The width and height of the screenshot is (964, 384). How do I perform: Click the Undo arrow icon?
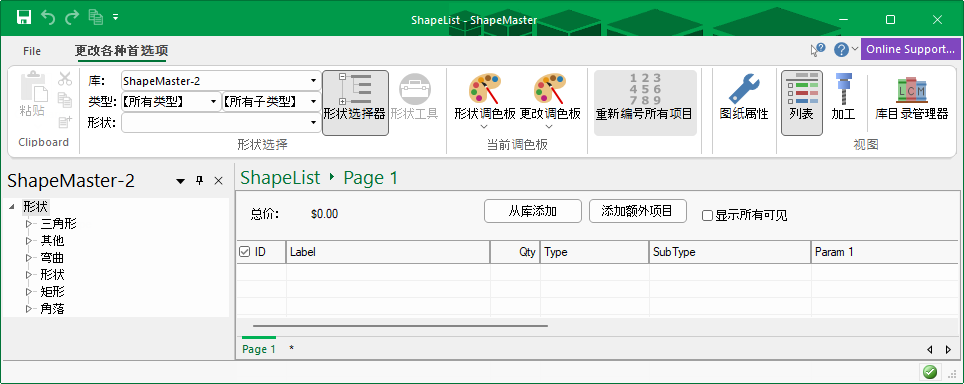[48, 17]
